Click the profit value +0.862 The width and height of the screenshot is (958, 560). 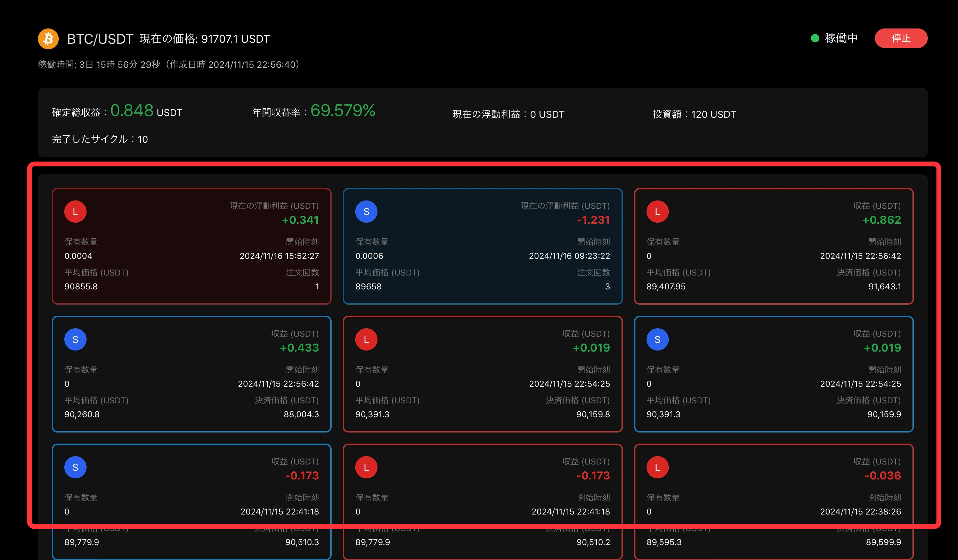coord(882,220)
